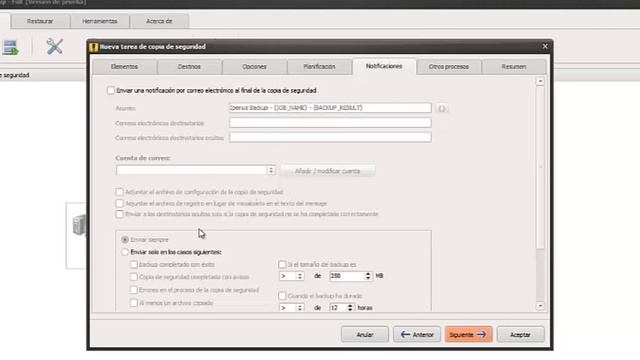Switch to the Elementos tab
640x360 pixels.
click(124, 67)
